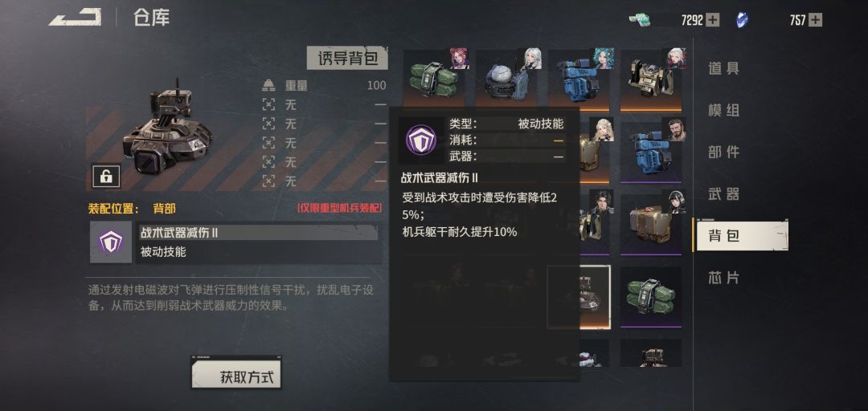Choose the blue launcher backpack with teal-haired pilot

(579, 78)
